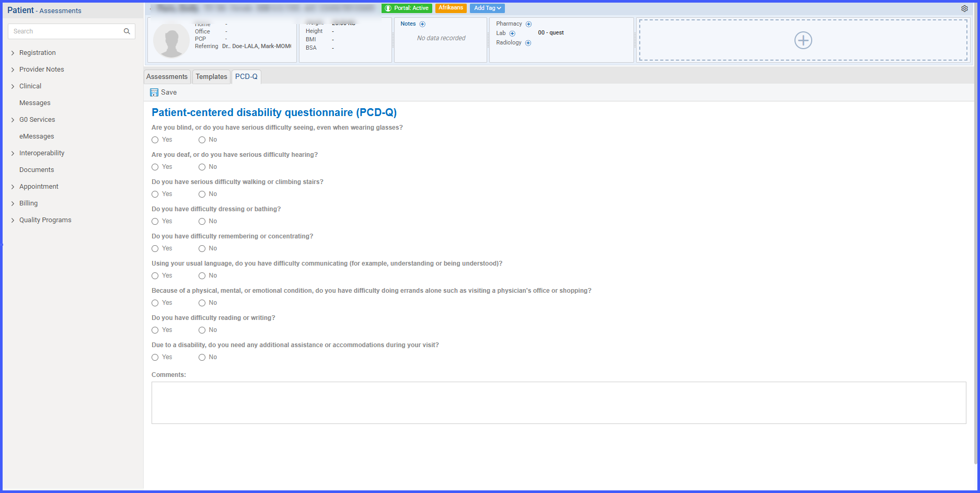Add radiology using Radiology plus icon

pyautogui.click(x=528, y=43)
